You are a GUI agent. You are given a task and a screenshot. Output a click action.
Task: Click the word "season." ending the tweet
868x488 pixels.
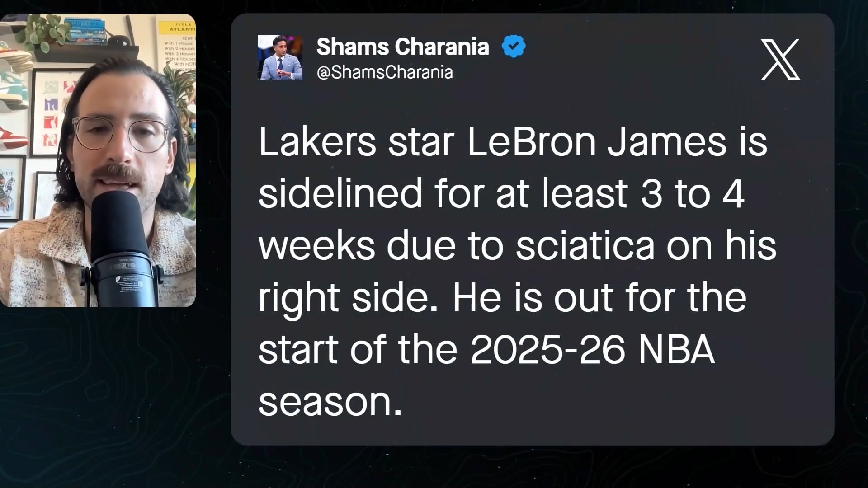(330, 402)
